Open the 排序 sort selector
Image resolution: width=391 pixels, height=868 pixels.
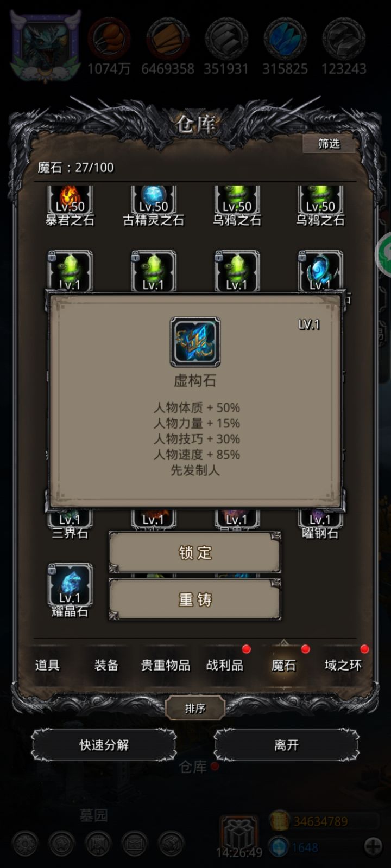pyautogui.click(x=195, y=709)
